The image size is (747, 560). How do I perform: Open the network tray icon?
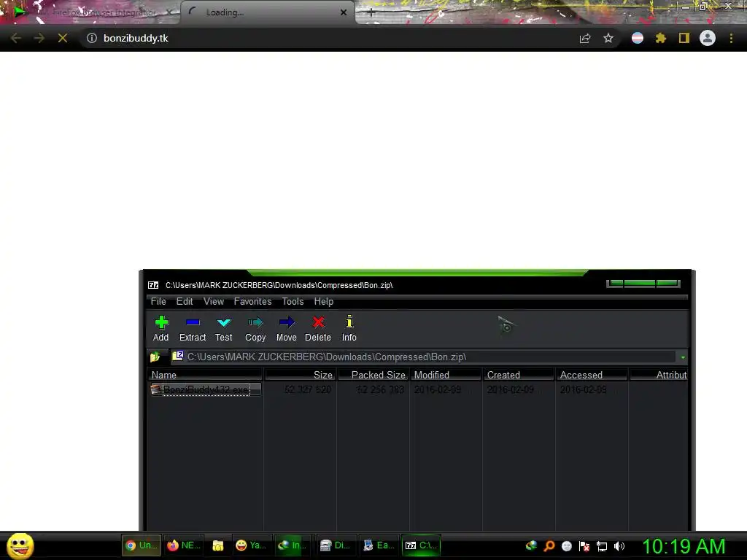tap(602, 546)
